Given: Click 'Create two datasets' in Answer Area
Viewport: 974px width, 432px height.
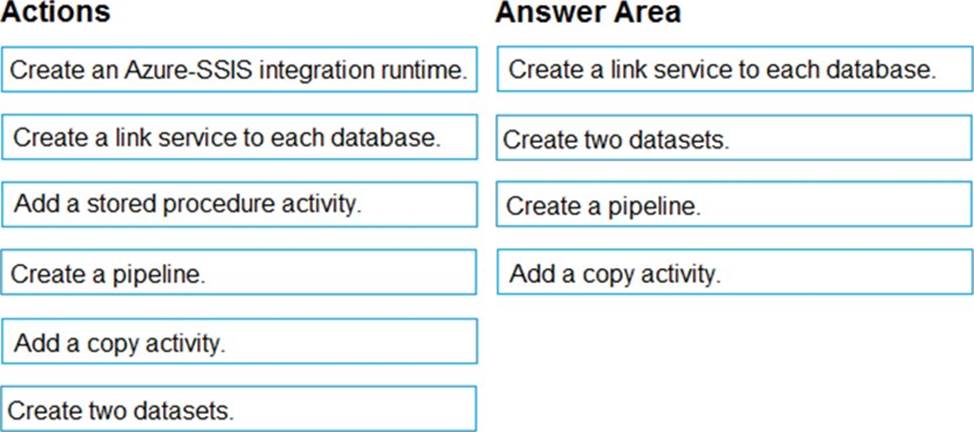Looking at the screenshot, I should pos(734,139).
